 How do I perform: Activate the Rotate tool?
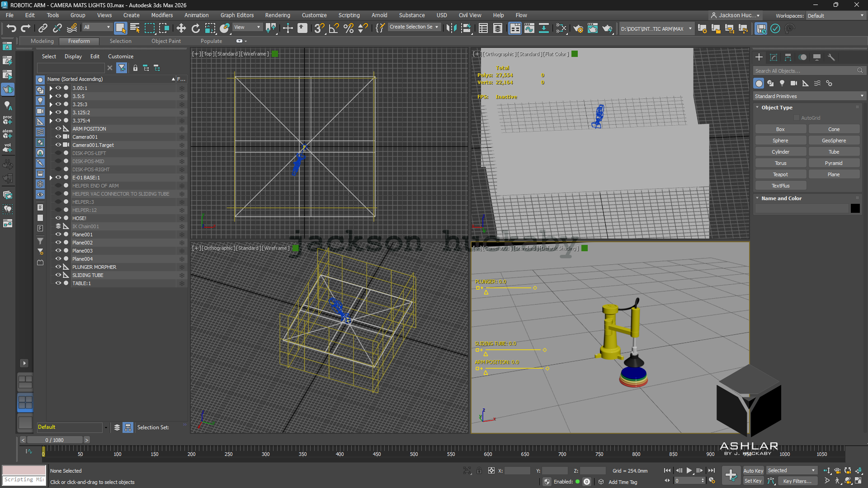coord(195,28)
